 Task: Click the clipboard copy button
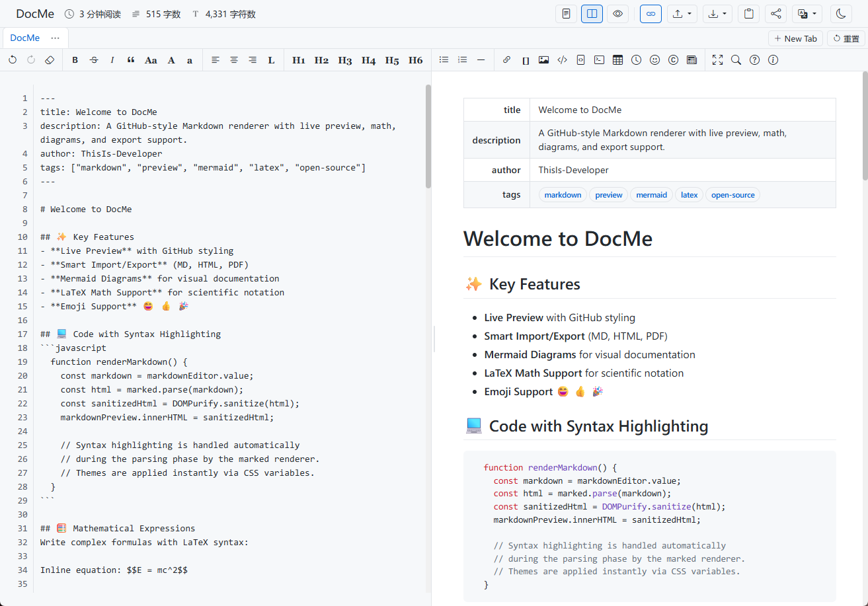[749, 14]
